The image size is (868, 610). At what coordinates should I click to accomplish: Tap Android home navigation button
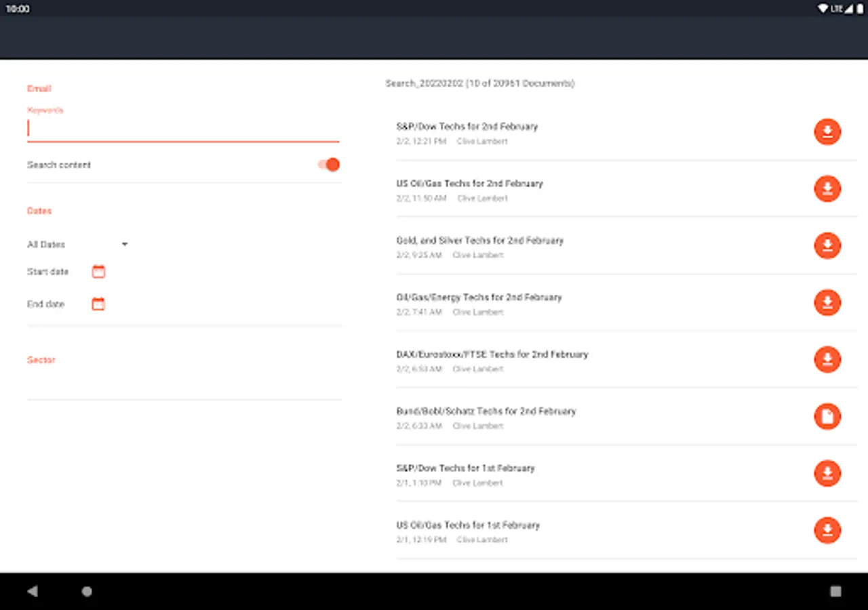(x=87, y=591)
